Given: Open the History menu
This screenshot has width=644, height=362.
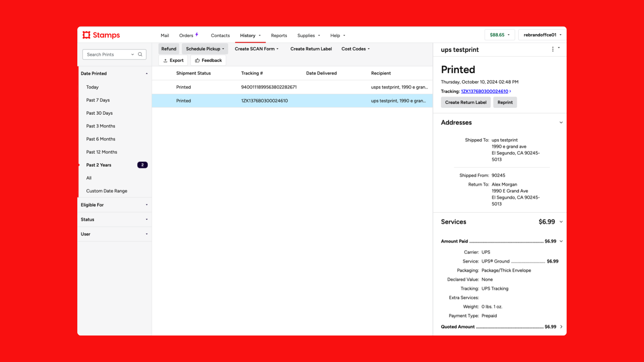Looking at the screenshot, I should point(250,35).
